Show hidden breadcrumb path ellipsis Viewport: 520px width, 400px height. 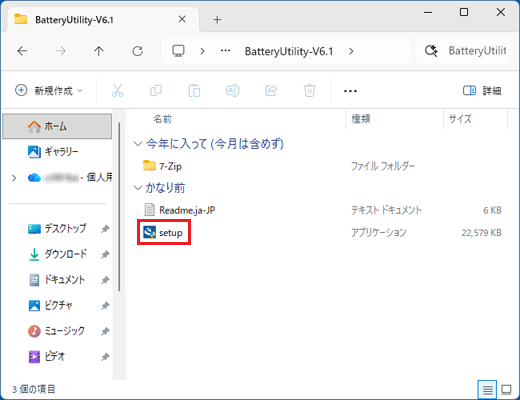click(225, 51)
